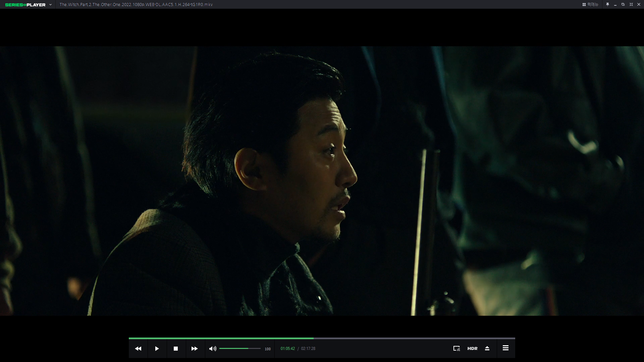Rewind with the double-left-arrow button
The image size is (644, 362).
(x=138, y=349)
